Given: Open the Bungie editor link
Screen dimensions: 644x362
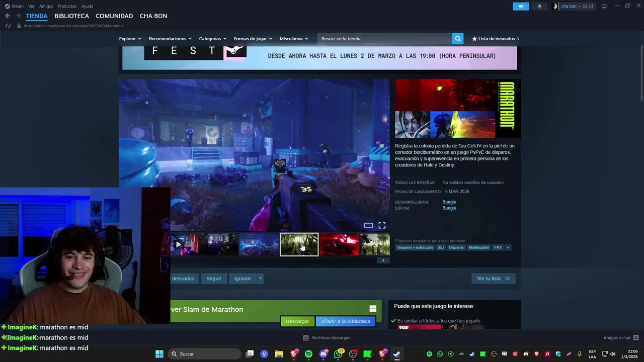Looking at the screenshot, I should click(x=449, y=208).
